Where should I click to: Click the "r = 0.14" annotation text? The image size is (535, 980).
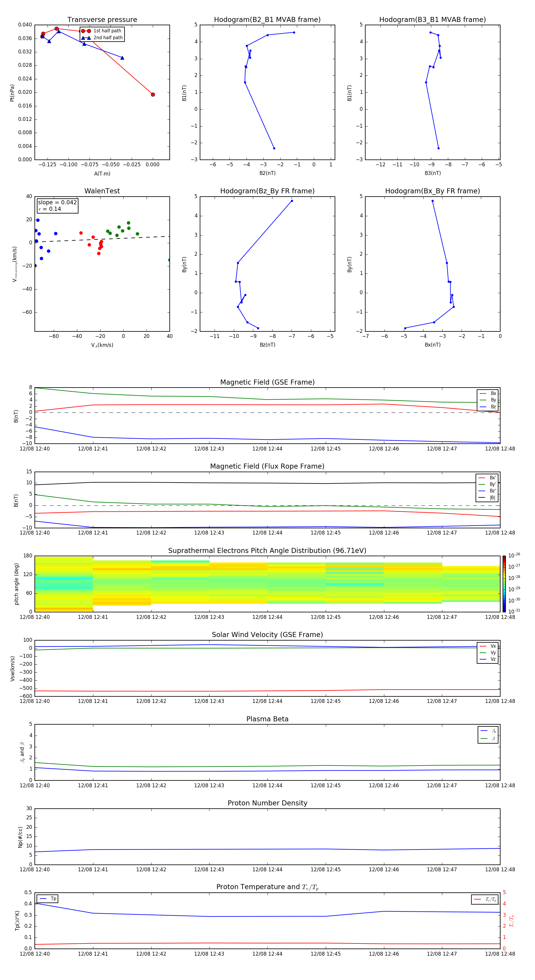click(x=50, y=209)
